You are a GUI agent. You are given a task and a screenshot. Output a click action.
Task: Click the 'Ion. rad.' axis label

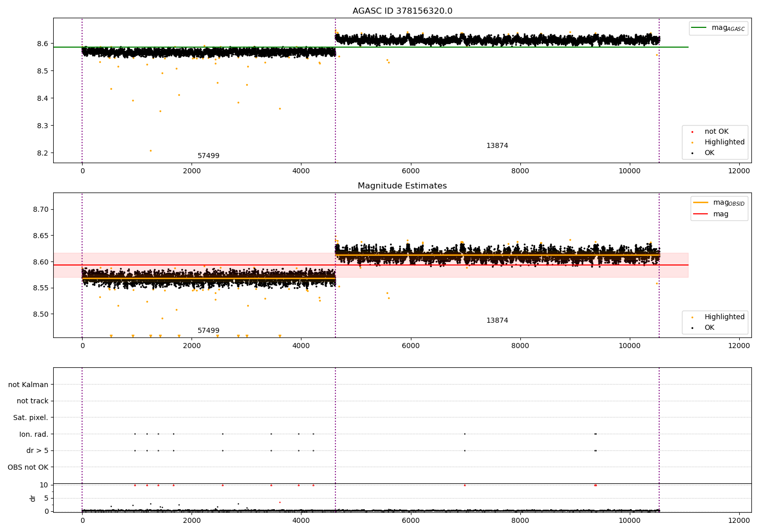pos(34,434)
